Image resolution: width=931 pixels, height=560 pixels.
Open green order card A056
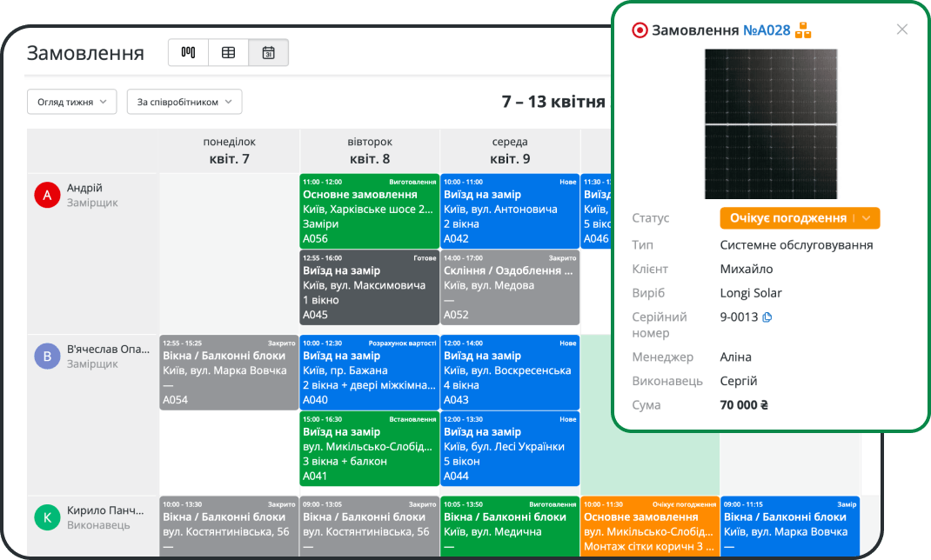coord(370,211)
